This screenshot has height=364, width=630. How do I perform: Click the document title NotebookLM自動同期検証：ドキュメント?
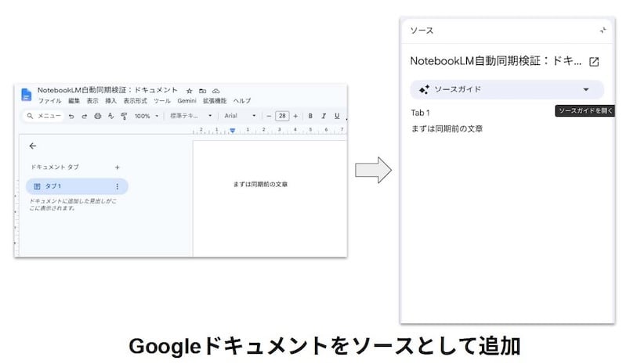(x=107, y=90)
